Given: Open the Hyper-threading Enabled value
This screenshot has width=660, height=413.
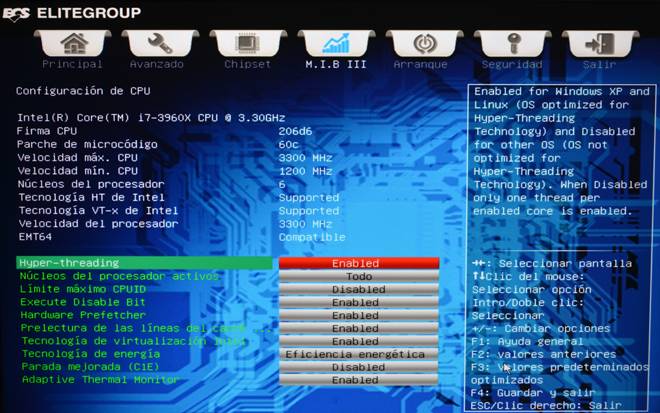Looking at the screenshot, I should click(x=359, y=264).
